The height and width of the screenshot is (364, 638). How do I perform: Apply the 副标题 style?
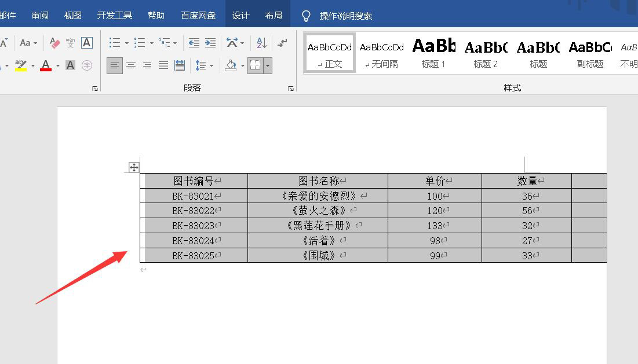point(590,53)
